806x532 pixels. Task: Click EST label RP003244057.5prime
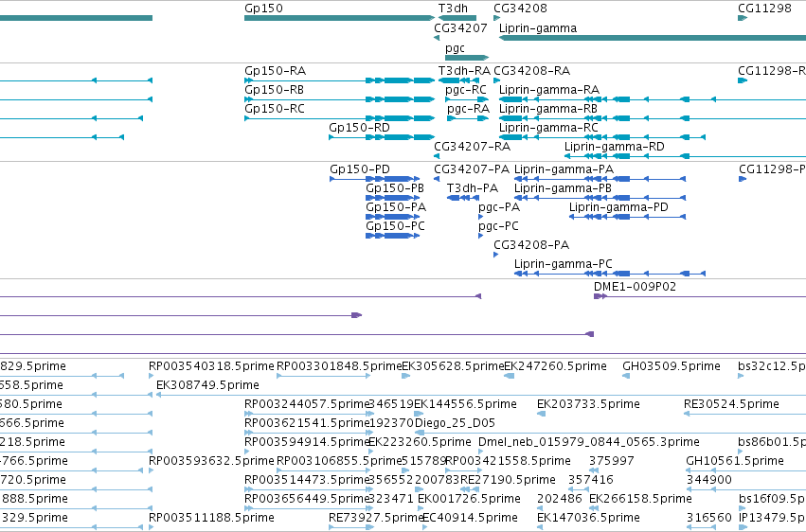coord(308,404)
